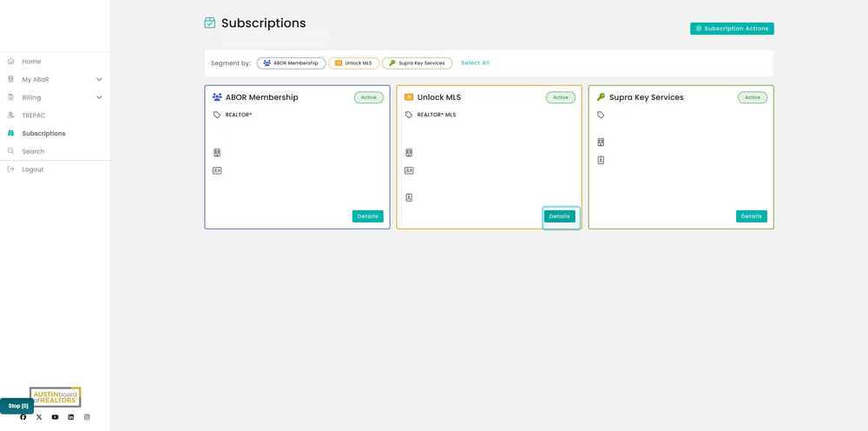This screenshot has width=868, height=431.
Task: Click tag icon in ABOR Membership card
Action: [217, 115]
